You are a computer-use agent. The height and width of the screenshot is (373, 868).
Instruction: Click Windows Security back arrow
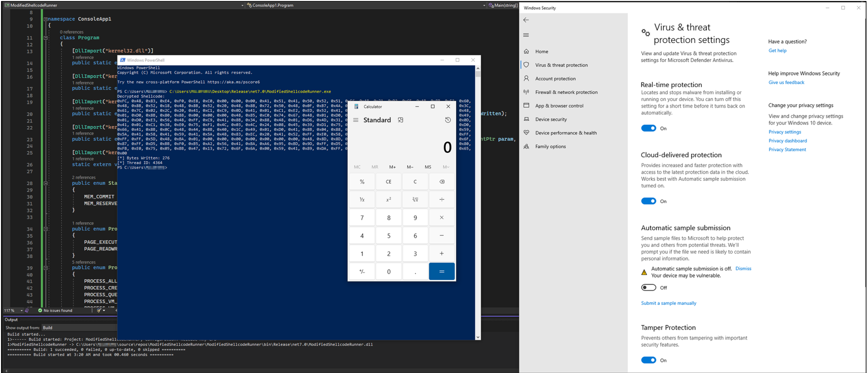tap(526, 20)
